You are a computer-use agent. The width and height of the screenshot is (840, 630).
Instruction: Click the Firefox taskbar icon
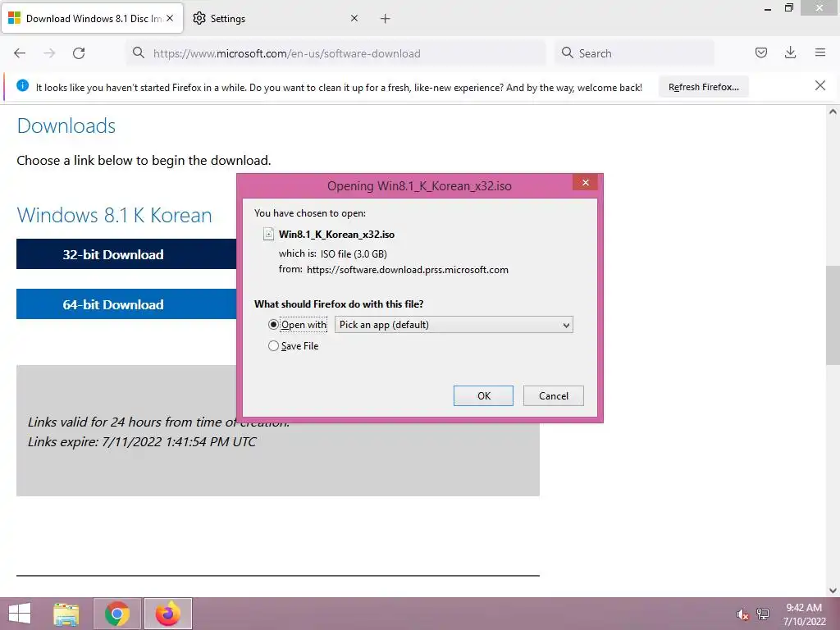click(167, 614)
